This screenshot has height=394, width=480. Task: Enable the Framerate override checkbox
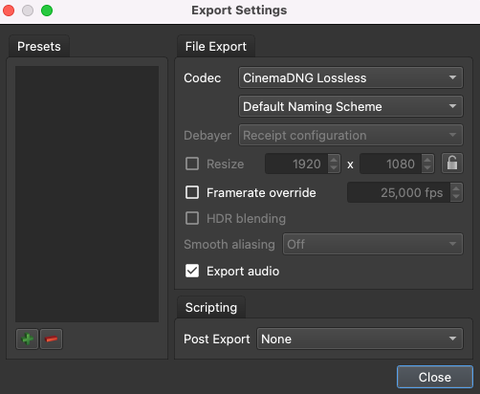192,192
